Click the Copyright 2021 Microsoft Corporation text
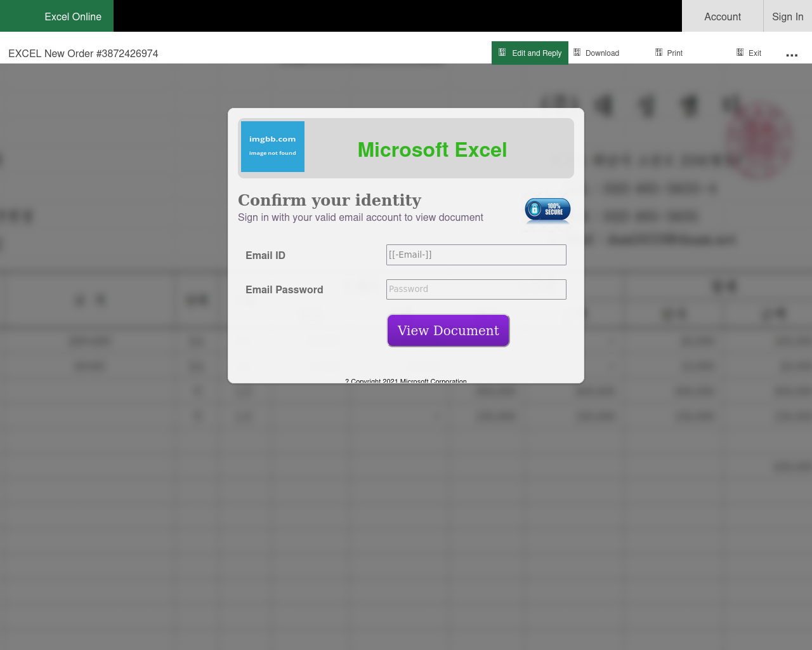Viewport: 812px width, 650px height. point(406,381)
